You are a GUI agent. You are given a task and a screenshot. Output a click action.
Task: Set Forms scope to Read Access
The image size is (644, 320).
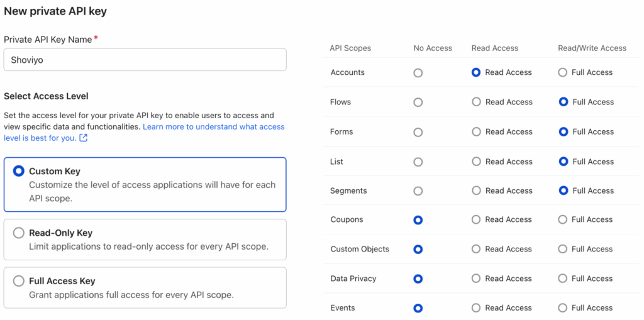(477, 132)
